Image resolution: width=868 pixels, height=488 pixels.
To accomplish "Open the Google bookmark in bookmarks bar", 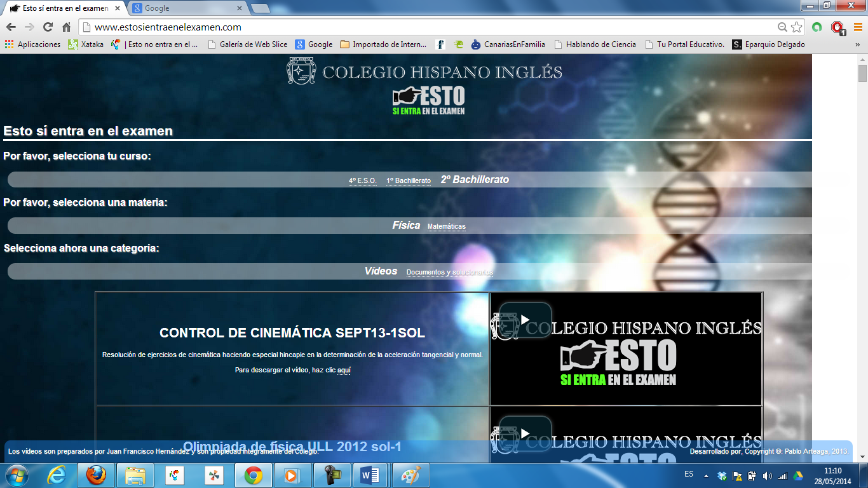I will (x=314, y=44).
